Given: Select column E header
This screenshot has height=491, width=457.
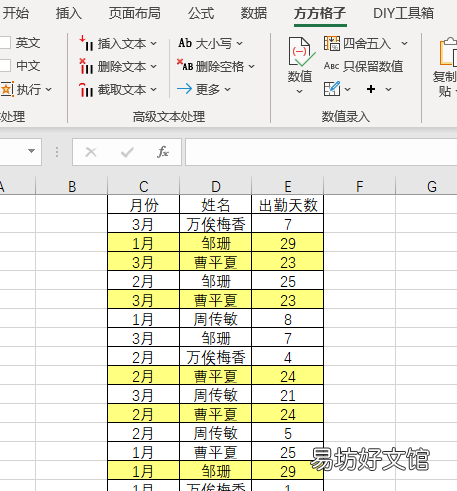Looking at the screenshot, I should tap(288, 186).
